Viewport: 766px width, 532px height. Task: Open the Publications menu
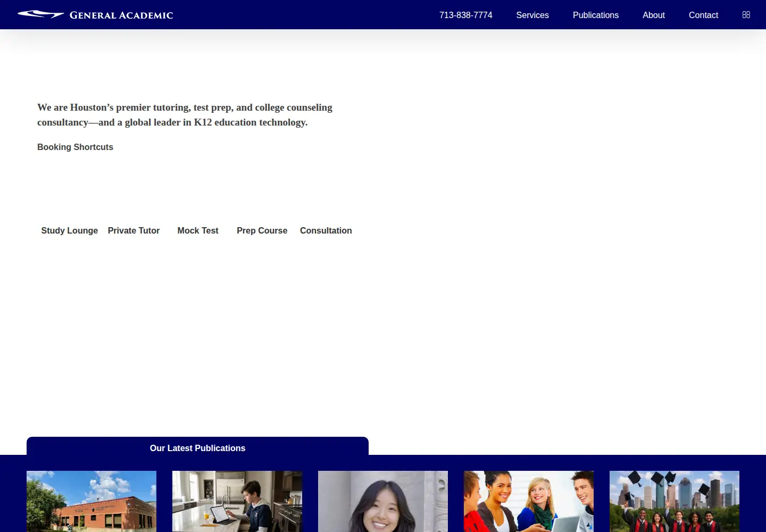(x=596, y=15)
